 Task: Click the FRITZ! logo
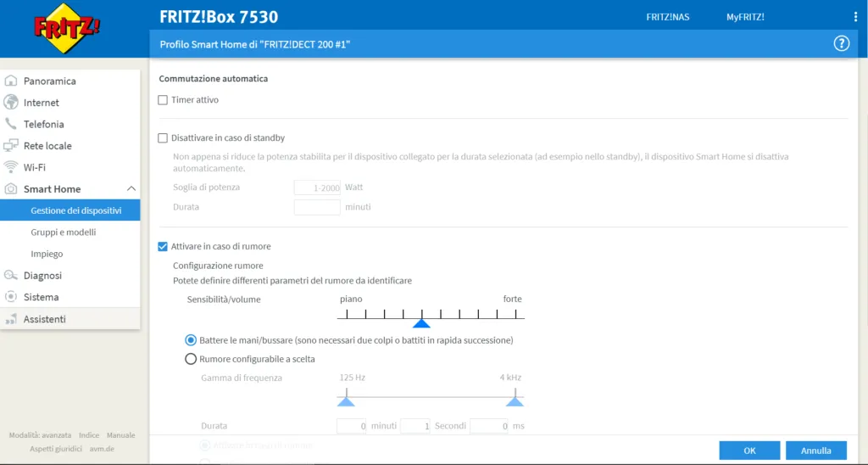(x=66, y=28)
